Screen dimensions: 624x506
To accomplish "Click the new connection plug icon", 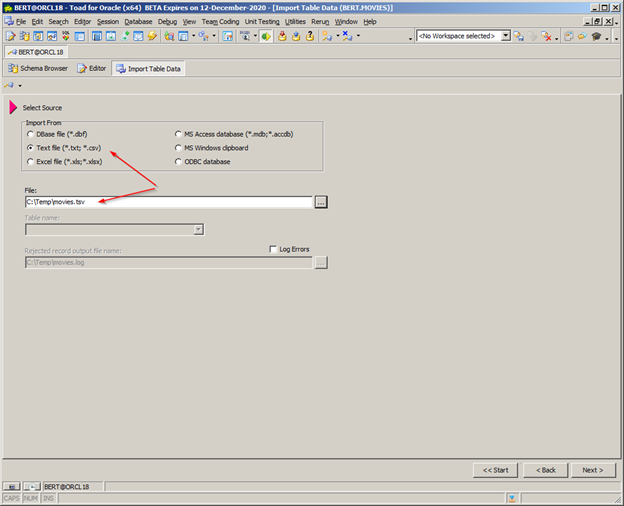I will [327, 36].
